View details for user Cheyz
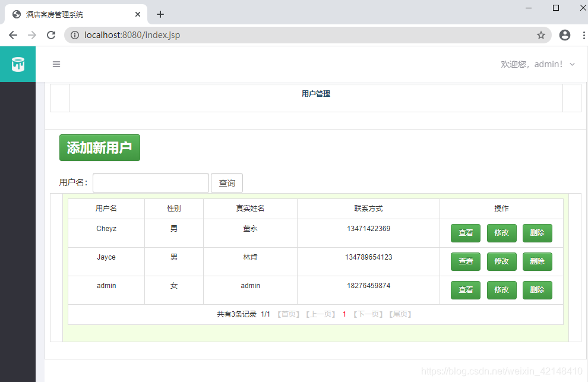The width and height of the screenshot is (588, 382). point(466,233)
